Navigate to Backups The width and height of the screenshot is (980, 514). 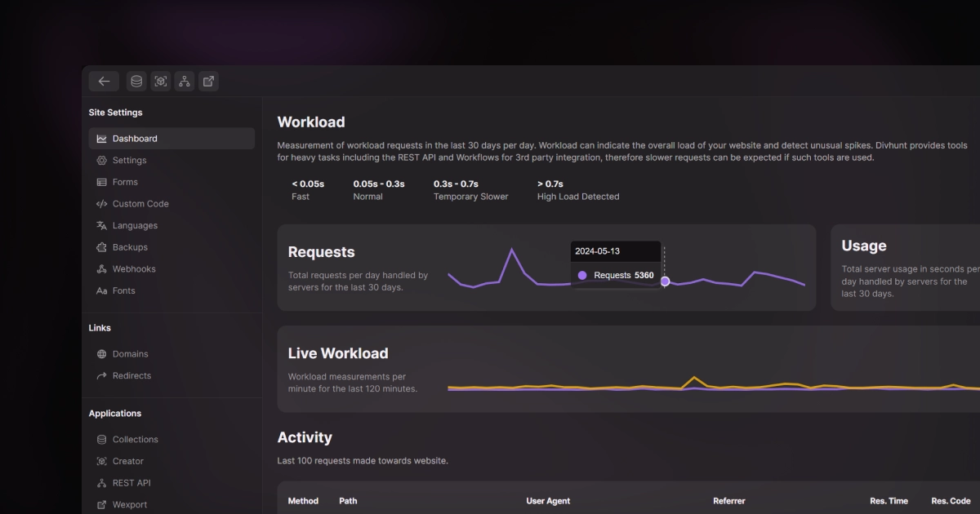(131, 246)
